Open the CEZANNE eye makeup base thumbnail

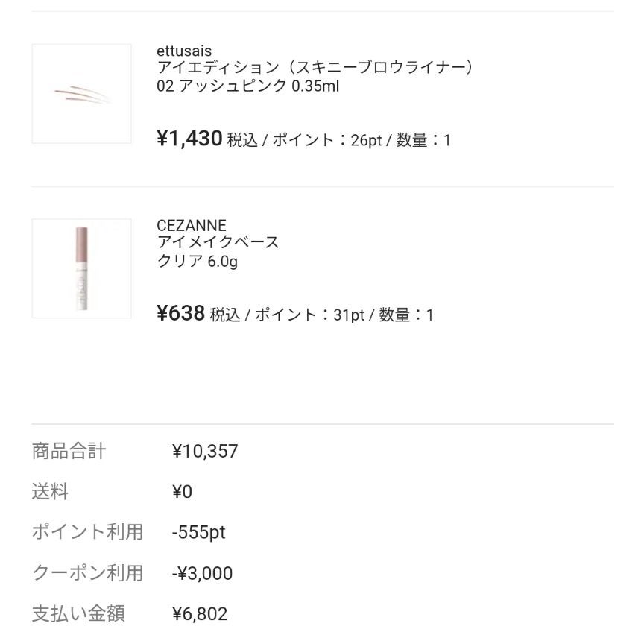coord(81,268)
